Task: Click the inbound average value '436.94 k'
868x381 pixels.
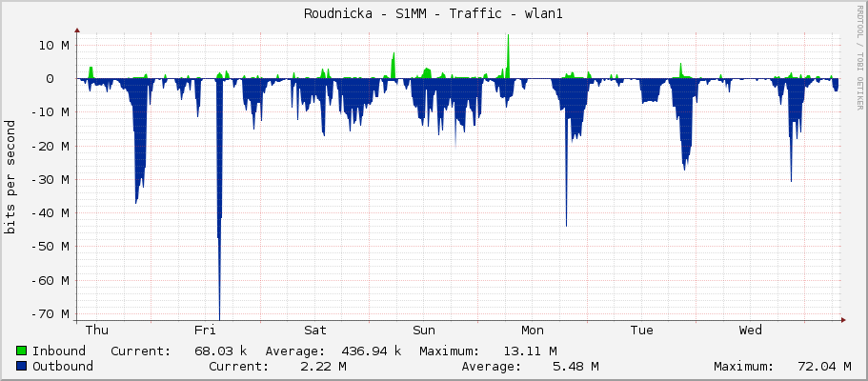Action: tap(371, 351)
